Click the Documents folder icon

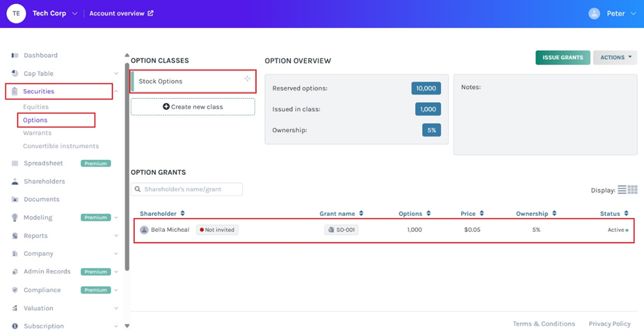pos(15,200)
